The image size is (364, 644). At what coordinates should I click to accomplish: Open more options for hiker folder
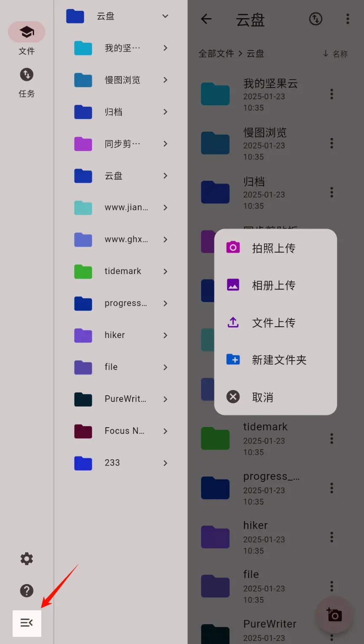coord(332,537)
